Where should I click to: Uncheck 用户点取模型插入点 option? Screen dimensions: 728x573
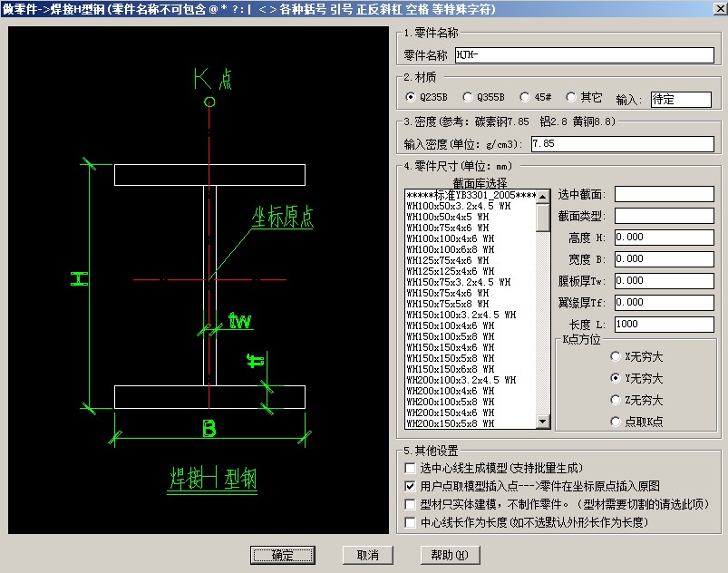tap(411, 487)
